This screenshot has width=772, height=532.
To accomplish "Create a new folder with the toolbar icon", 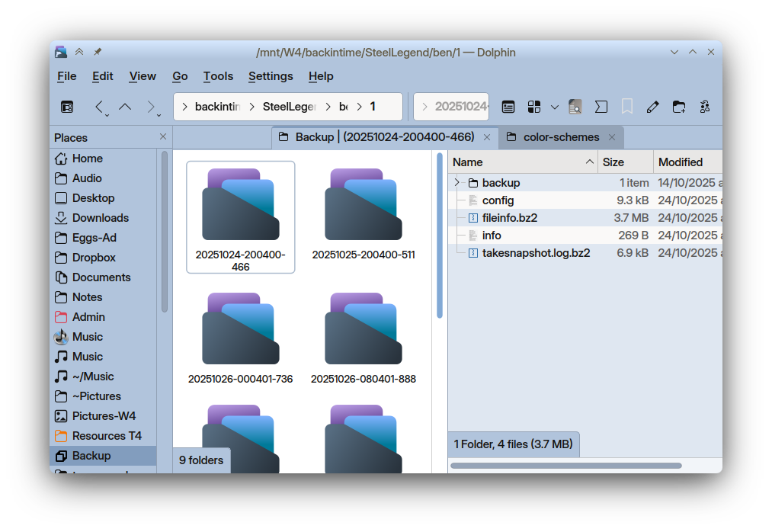I will coord(678,107).
